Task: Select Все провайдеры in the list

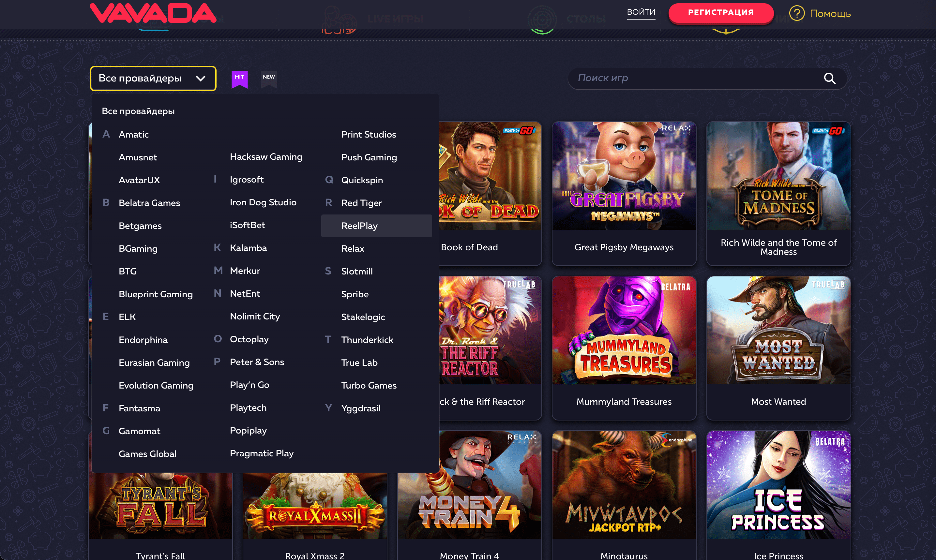Action: (x=138, y=111)
